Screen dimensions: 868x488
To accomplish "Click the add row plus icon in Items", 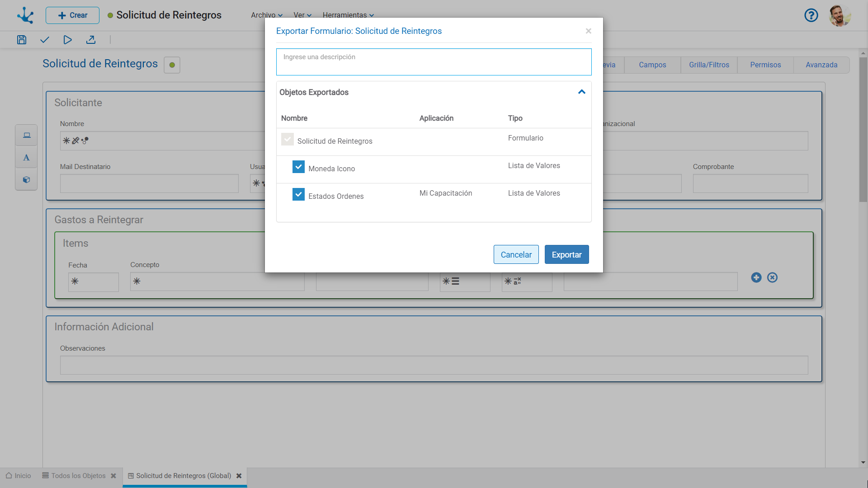I will (756, 277).
